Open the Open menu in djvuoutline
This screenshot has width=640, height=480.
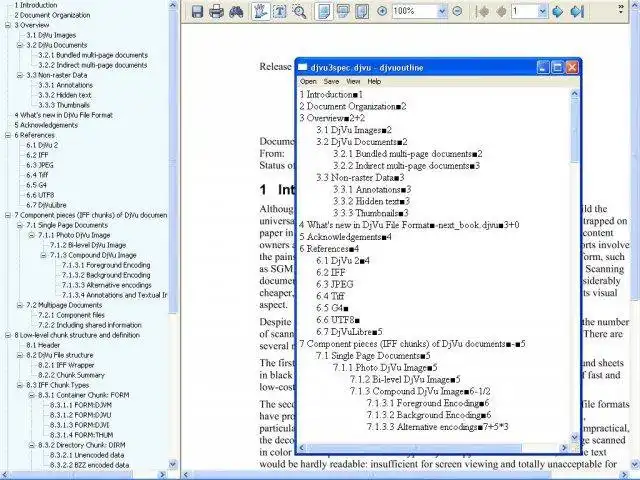coord(308,82)
